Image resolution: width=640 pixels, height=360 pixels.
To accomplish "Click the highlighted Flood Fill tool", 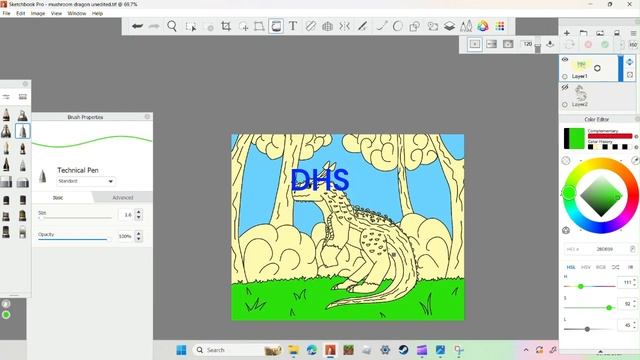I will (276, 26).
